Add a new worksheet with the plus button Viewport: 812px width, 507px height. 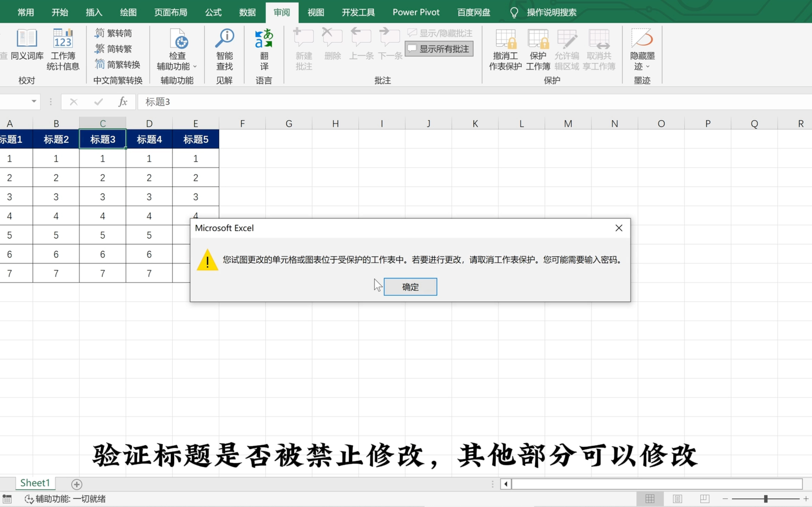pyautogui.click(x=77, y=484)
